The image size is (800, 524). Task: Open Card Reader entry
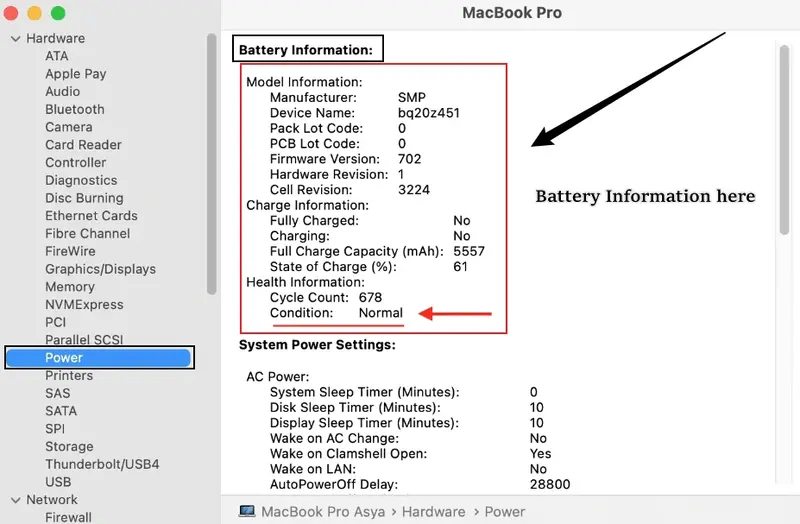click(x=83, y=145)
